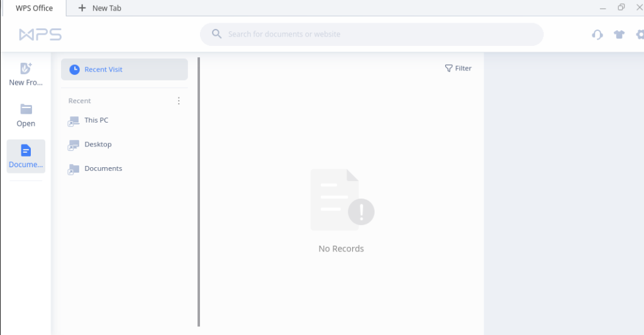Select the Documents sidebar icon
The image size is (644, 335).
(26, 150)
